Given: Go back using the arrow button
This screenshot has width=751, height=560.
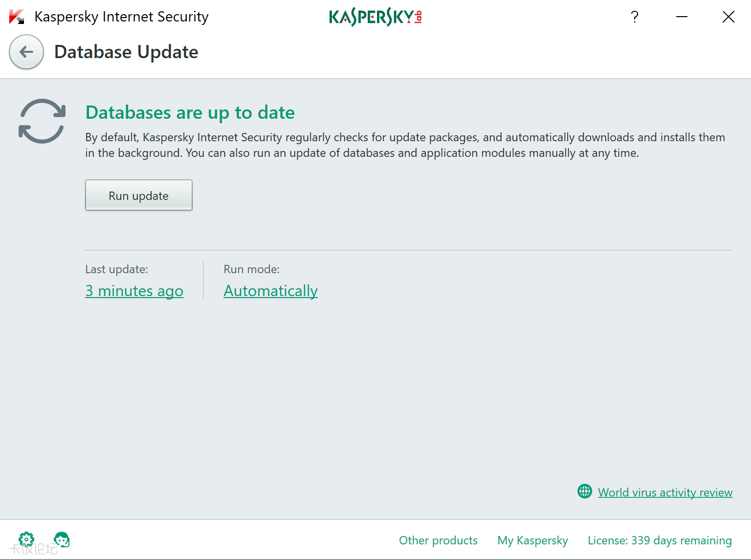Looking at the screenshot, I should (x=26, y=52).
